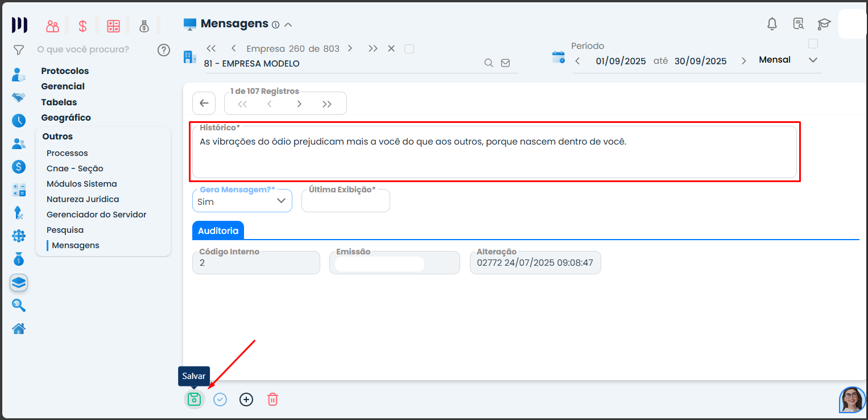Open the user with gear sidebar icon
Screen dimensions: 868x420
[x=19, y=75]
